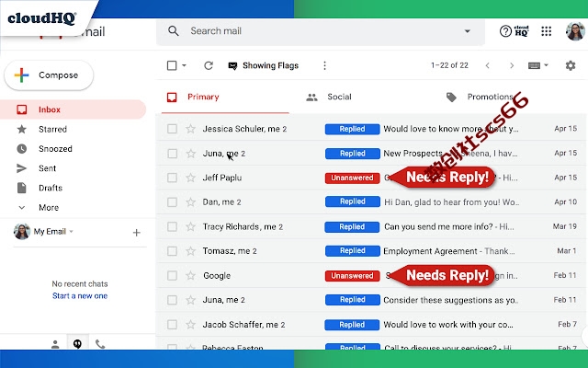Select the Tomasz email checkbox

point(172,251)
